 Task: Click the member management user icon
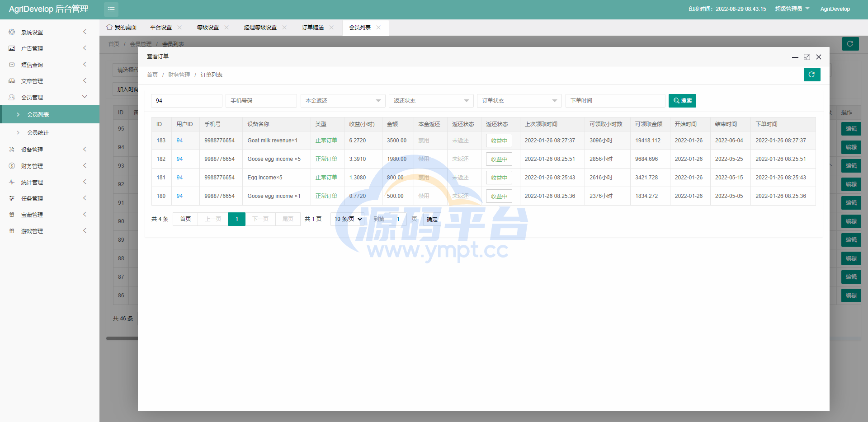12,97
